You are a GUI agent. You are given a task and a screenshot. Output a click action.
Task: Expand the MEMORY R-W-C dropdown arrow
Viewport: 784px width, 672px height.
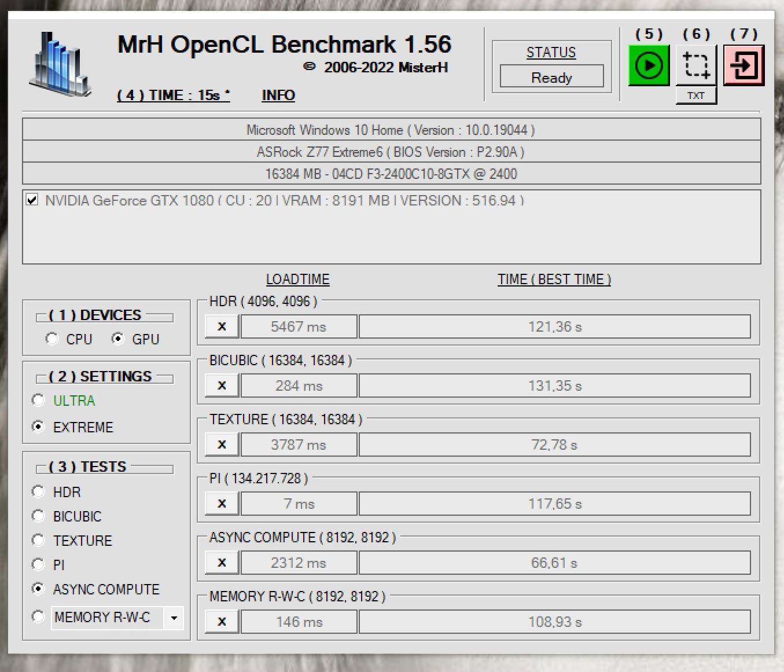coord(174,618)
